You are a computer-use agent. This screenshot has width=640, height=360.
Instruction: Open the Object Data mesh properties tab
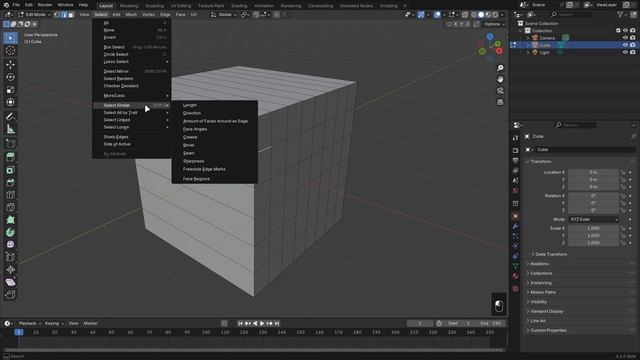[x=516, y=266]
